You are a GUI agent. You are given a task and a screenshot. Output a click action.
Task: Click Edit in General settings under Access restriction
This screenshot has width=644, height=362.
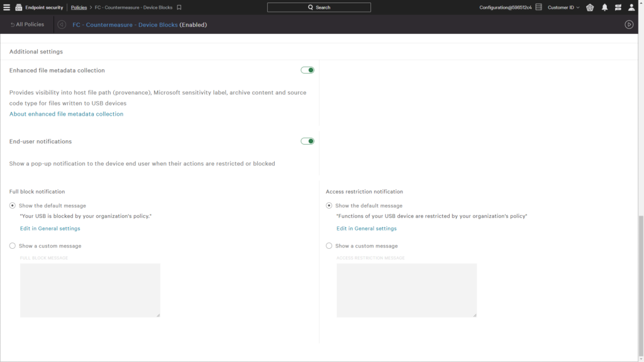tap(366, 229)
